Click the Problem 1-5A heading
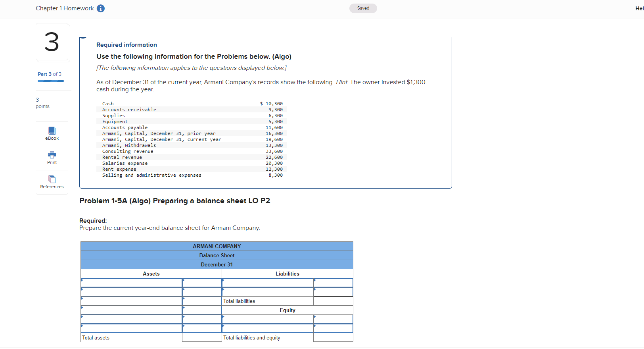This screenshot has height=349, width=644. pos(174,201)
